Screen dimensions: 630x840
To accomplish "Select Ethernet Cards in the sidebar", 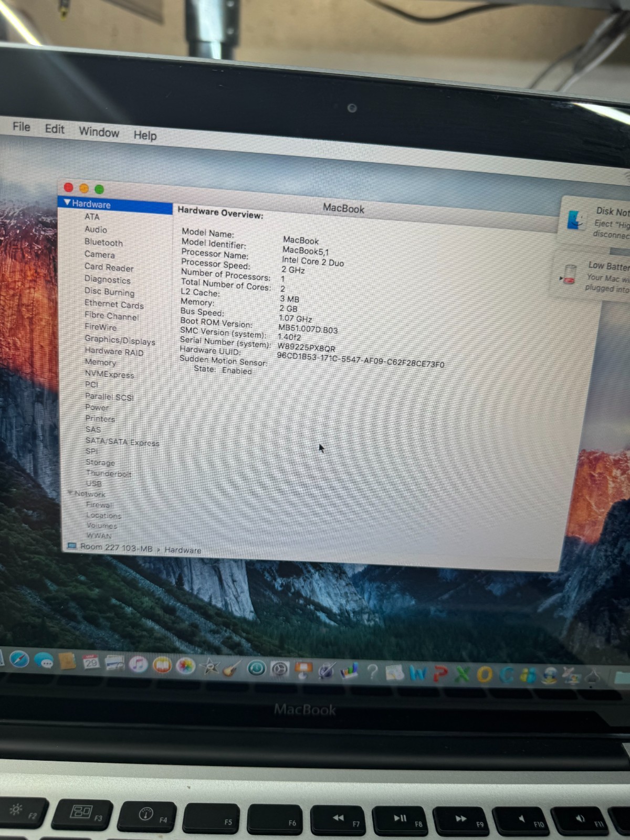I will [x=114, y=304].
